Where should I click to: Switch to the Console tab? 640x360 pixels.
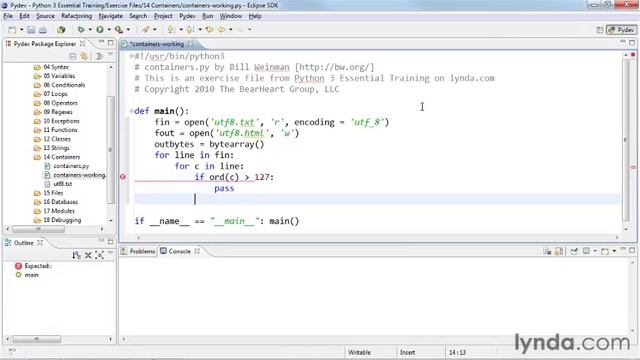180,251
